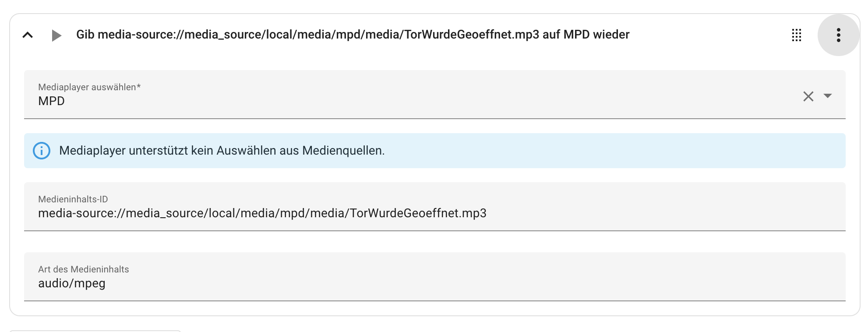The width and height of the screenshot is (868, 332).
Task: Run this action with the play icon
Action: tap(56, 35)
